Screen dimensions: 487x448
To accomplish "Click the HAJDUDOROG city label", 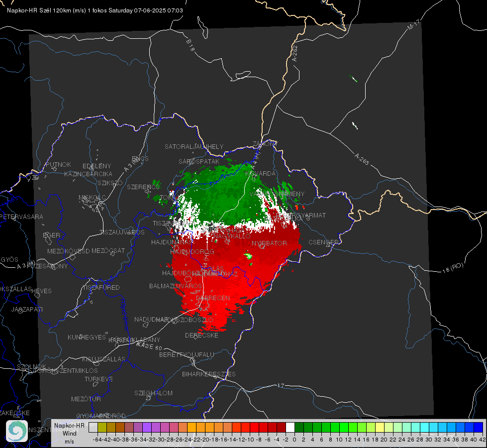I will (192, 251).
